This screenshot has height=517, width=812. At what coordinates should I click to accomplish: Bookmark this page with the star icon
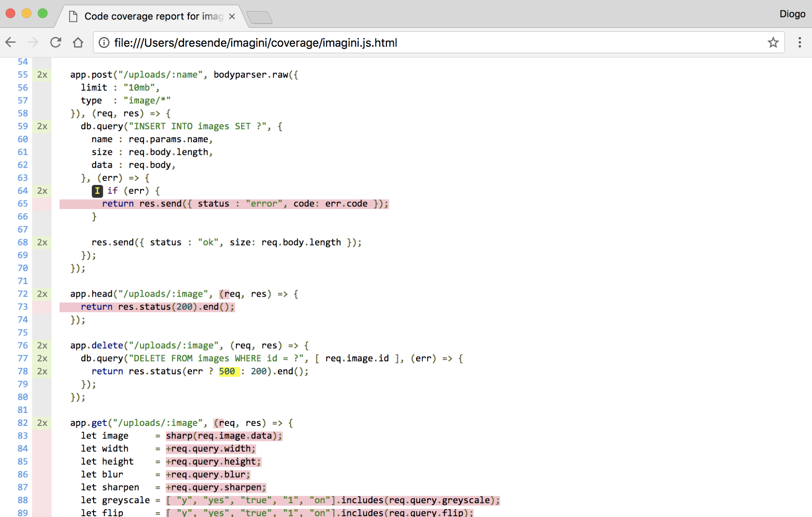[x=773, y=42]
